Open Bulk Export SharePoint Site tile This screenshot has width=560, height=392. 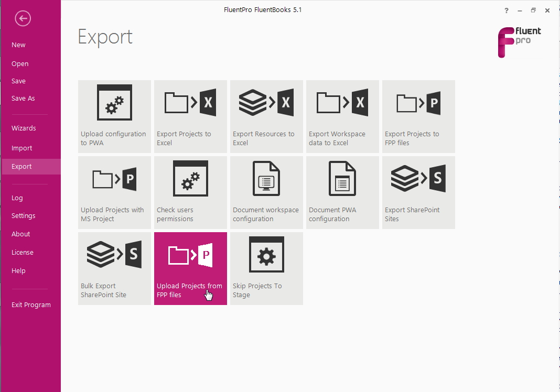pyautogui.click(x=115, y=269)
